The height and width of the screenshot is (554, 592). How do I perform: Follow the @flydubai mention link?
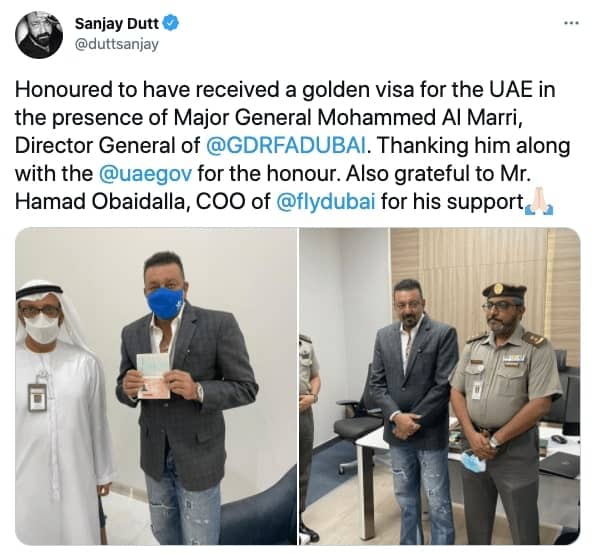326,202
